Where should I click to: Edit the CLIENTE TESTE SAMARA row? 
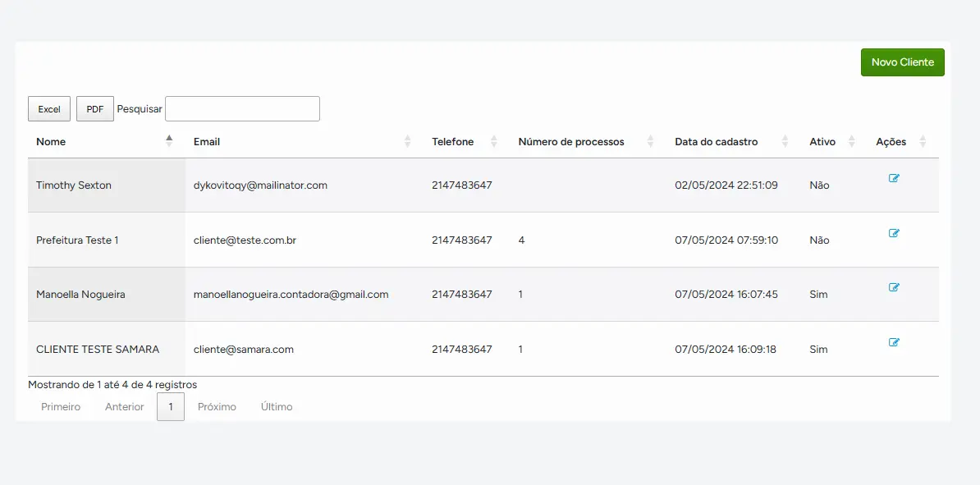pyautogui.click(x=894, y=342)
